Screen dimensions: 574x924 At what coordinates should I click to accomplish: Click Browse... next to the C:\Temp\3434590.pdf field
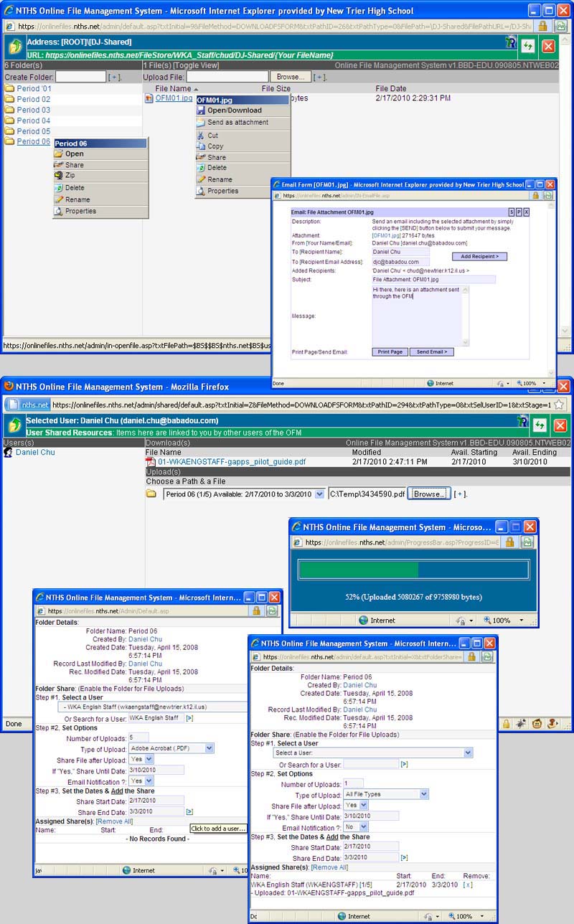click(429, 494)
